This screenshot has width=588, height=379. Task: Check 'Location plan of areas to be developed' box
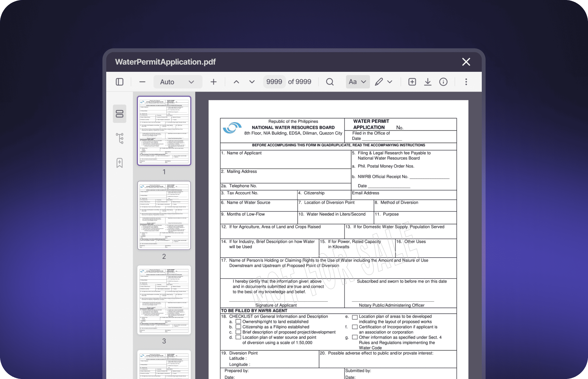355,317
